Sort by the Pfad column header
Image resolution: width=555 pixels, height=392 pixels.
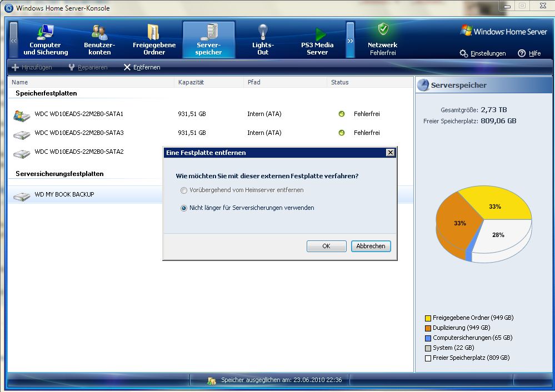click(285, 82)
